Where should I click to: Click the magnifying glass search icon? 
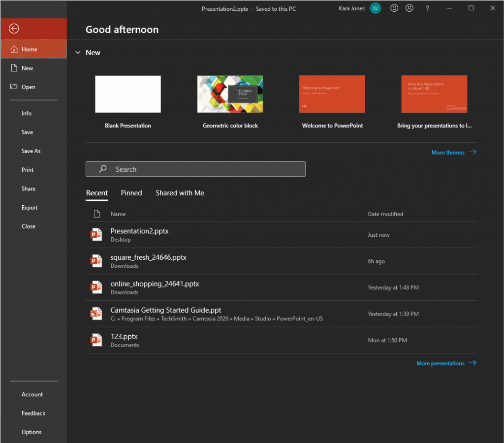(102, 169)
